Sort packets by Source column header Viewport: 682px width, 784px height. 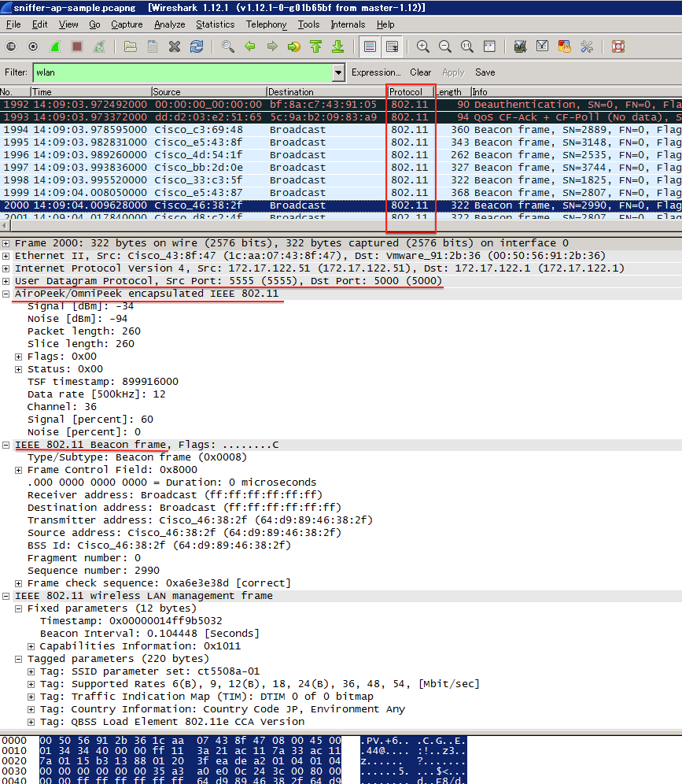pyautogui.click(x=208, y=92)
